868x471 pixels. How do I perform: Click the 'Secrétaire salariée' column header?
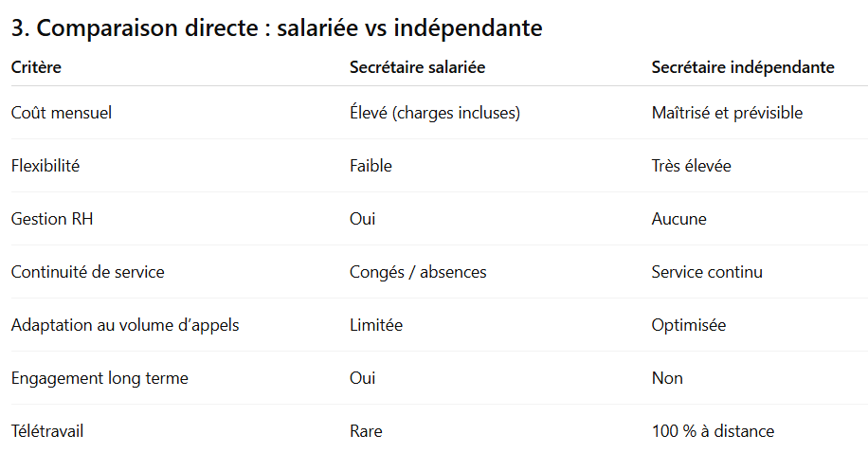(417, 67)
